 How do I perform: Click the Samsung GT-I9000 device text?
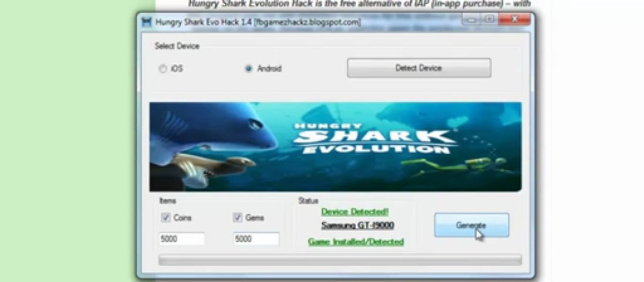tap(357, 225)
